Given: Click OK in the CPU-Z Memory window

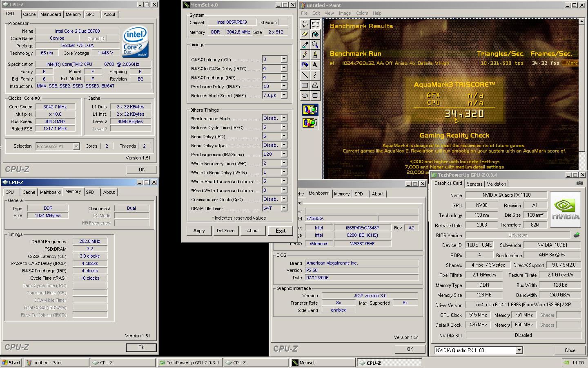Looking at the screenshot, I should click(141, 347).
